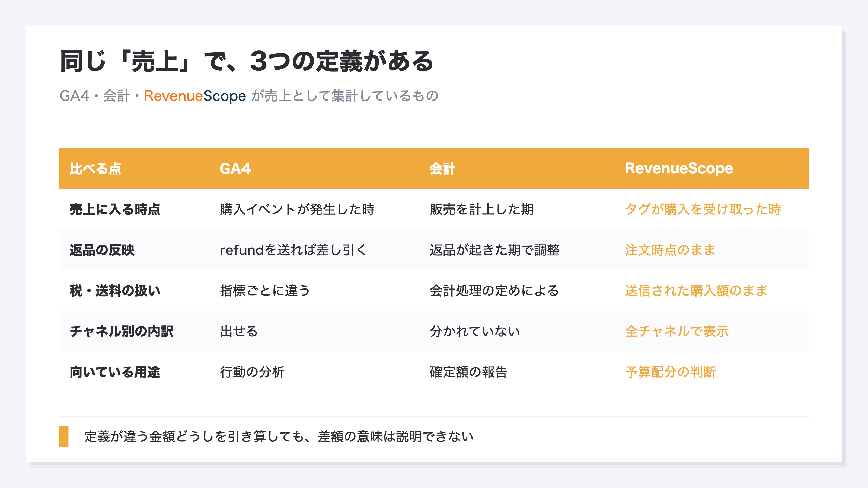Click the cell 行動の分析
Screen dimensions: 868x488
[252, 372]
